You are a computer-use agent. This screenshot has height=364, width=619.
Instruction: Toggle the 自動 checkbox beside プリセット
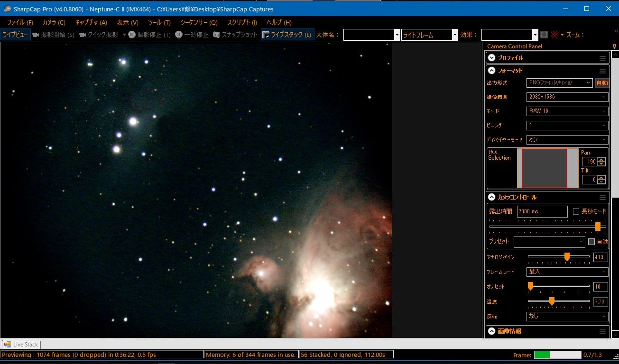click(x=591, y=242)
